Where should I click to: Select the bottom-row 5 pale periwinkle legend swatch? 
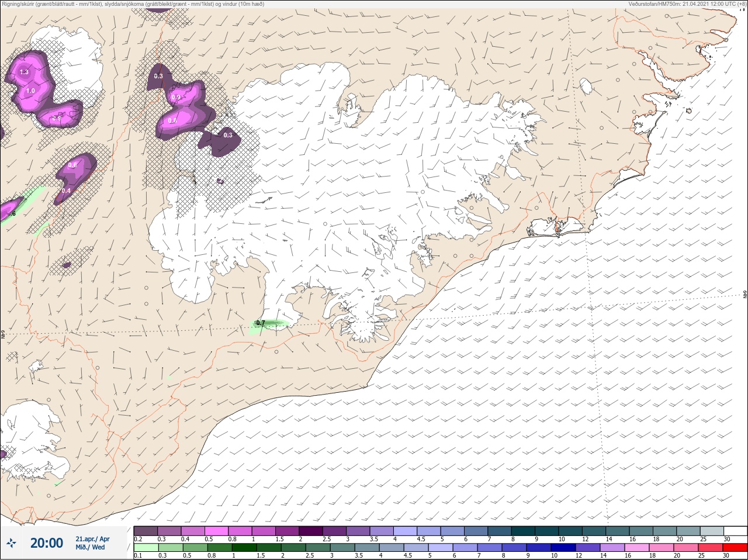coord(440,548)
